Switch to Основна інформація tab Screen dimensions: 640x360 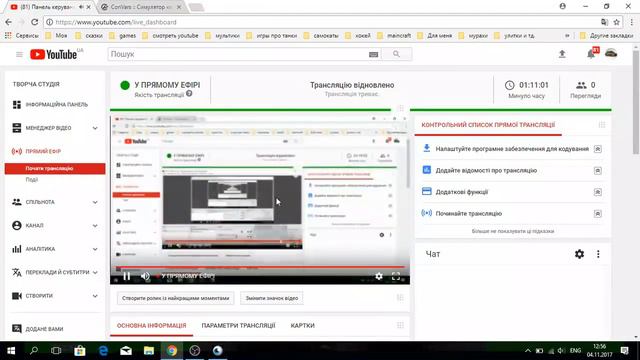coord(151,326)
